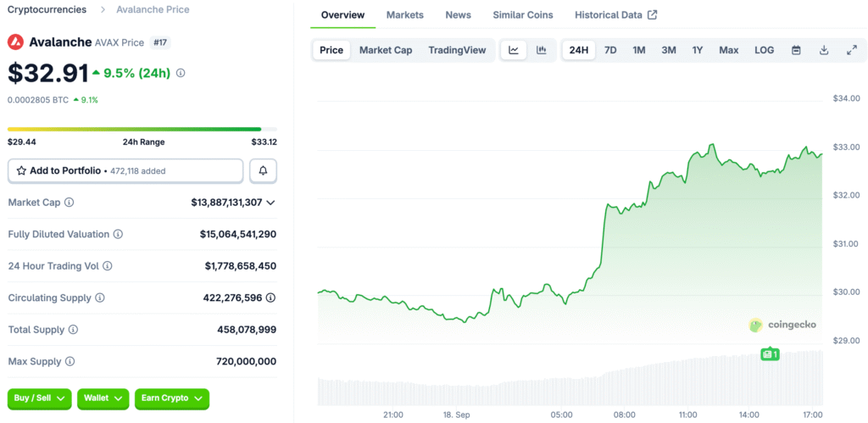The image size is (868, 423).
Task: Show Market Cap info tooltip icon
Action: click(x=70, y=203)
